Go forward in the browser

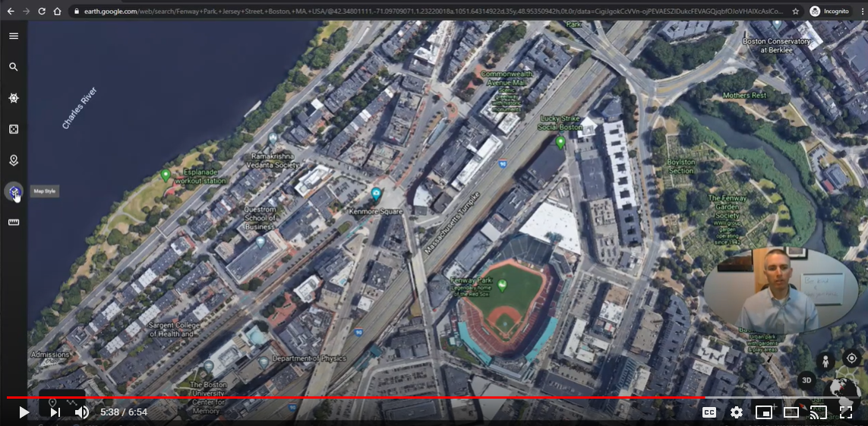[x=26, y=11]
